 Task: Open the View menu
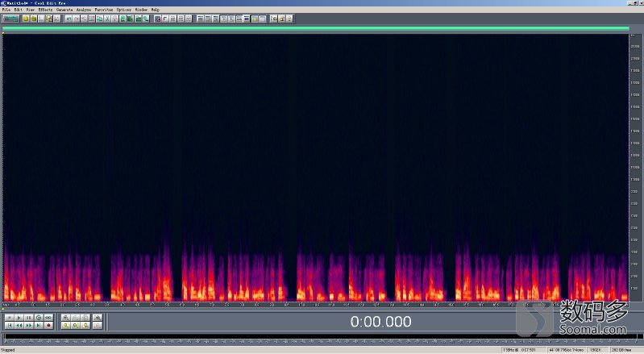click(31, 10)
